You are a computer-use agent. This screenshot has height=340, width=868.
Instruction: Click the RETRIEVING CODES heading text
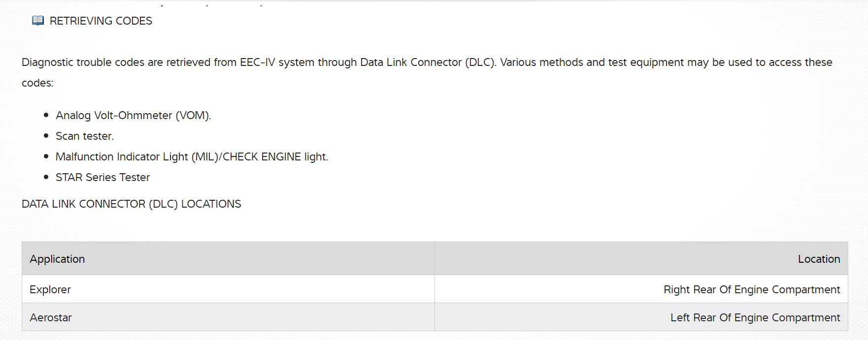(101, 21)
